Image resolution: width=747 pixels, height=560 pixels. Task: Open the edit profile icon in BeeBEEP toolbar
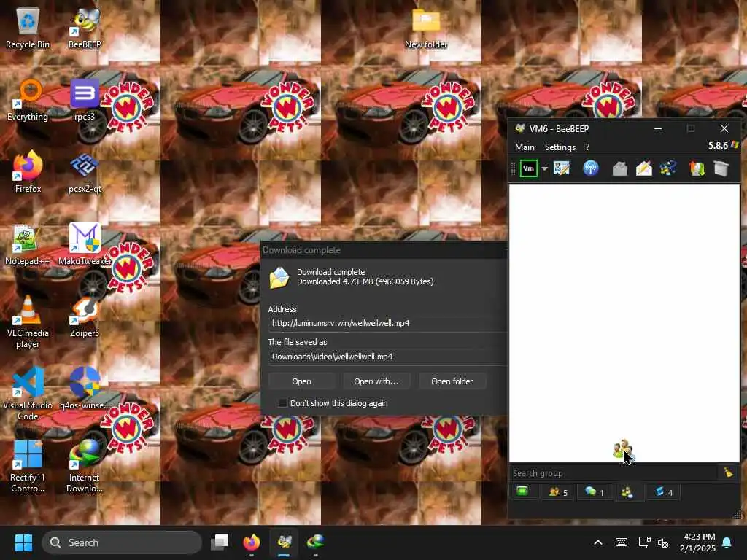(x=562, y=168)
